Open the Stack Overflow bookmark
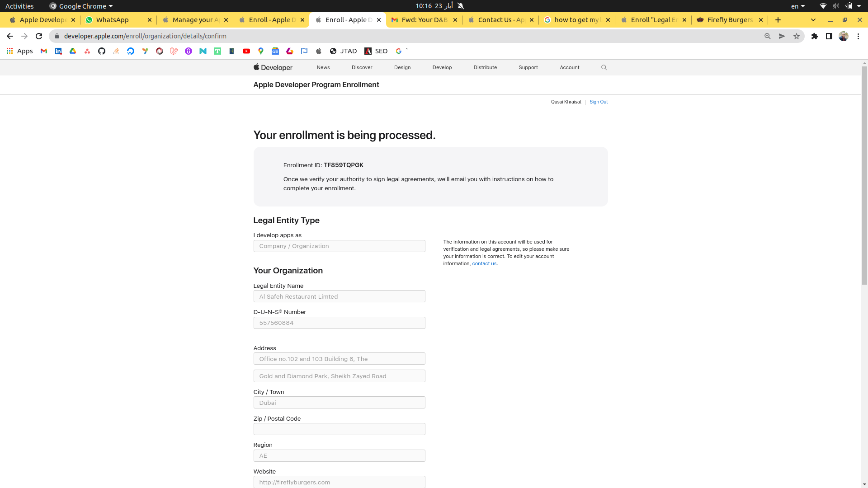Screen dimensions: 868x488 [x=116, y=51]
